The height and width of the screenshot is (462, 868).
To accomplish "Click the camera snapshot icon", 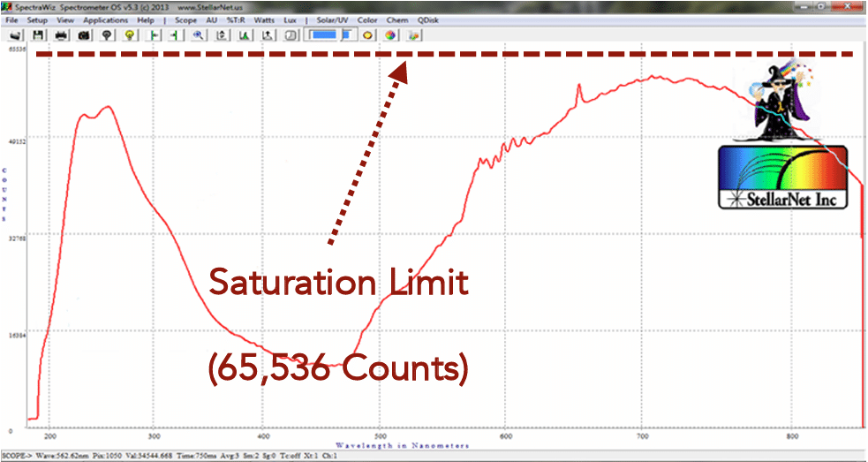I will [84, 35].
